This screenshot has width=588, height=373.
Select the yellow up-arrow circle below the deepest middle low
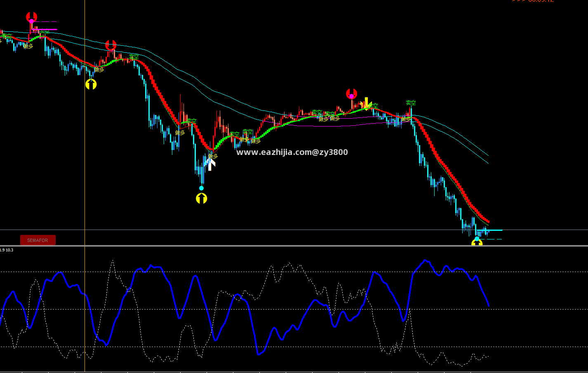201,199
